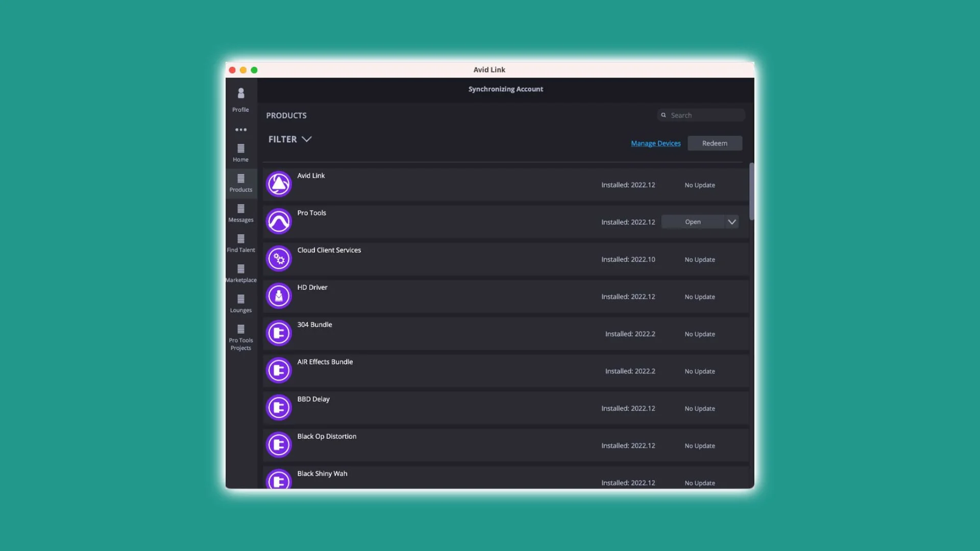Click the Pro Tools product icon

point(279,221)
